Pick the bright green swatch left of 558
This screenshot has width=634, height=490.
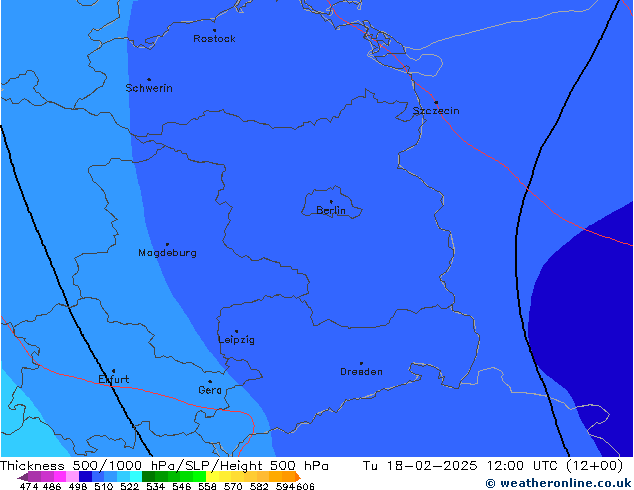[199, 477]
